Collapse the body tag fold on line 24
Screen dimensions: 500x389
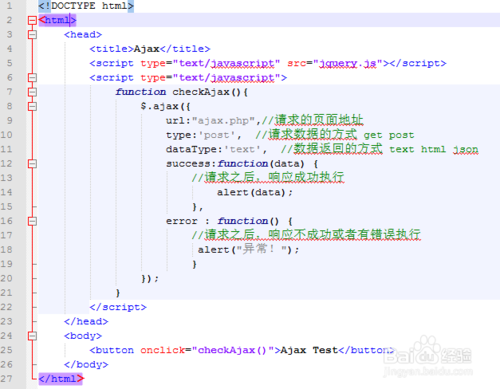click(x=32, y=336)
